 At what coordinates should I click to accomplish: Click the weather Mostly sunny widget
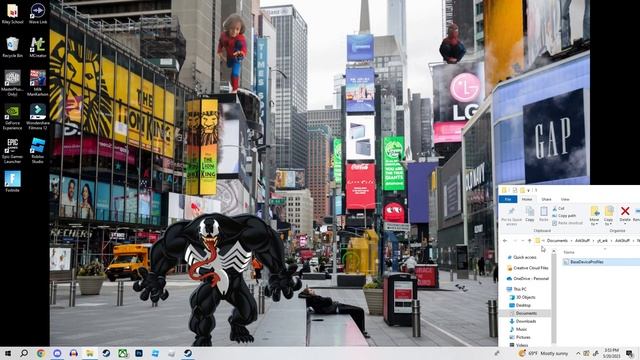543,353
